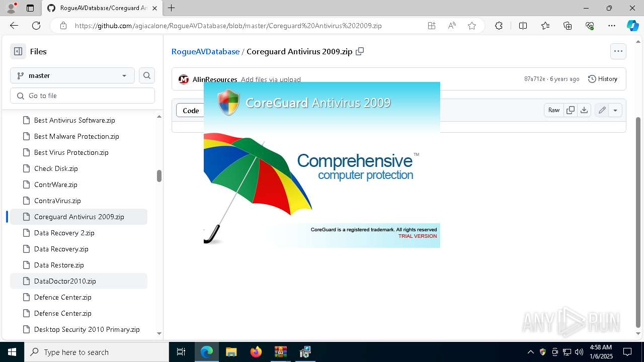
Task: Open WinRAR from taskbar
Action: click(280, 352)
